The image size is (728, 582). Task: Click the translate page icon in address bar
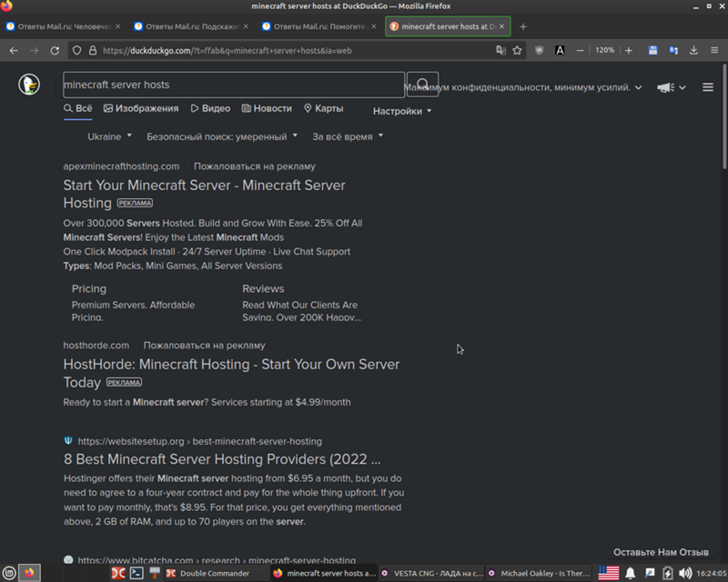[500, 51]
